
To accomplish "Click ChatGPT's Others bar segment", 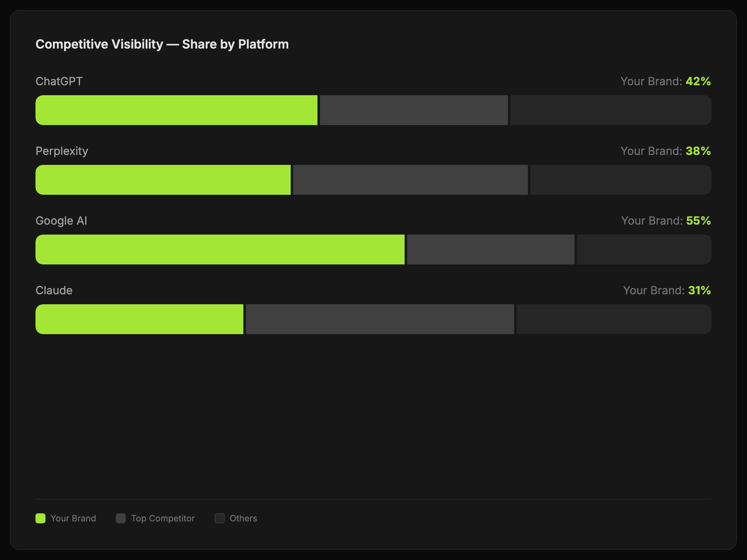I will [611, 110].
